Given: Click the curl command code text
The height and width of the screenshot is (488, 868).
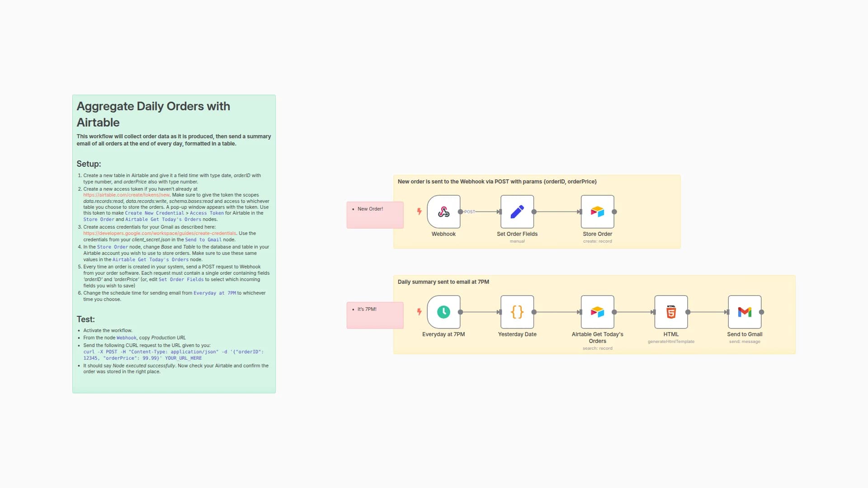Looking at the screenshot, I should click(173, 355).
